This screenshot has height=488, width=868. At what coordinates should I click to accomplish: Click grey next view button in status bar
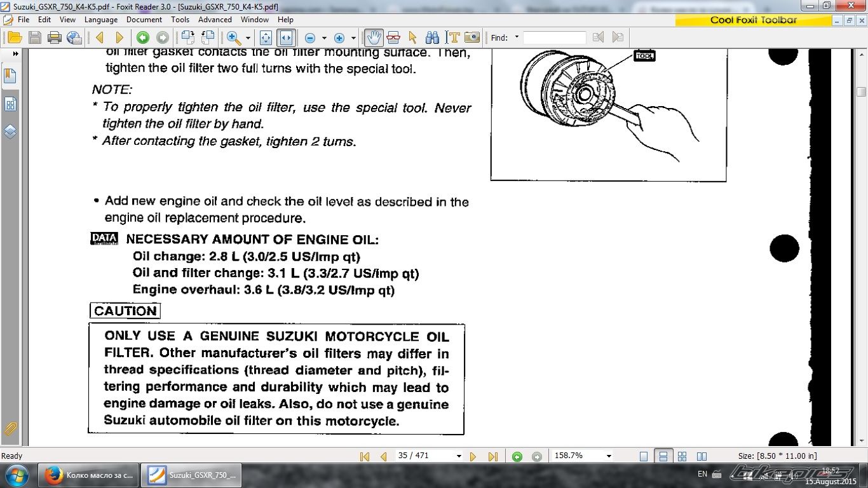coord(537,456)
